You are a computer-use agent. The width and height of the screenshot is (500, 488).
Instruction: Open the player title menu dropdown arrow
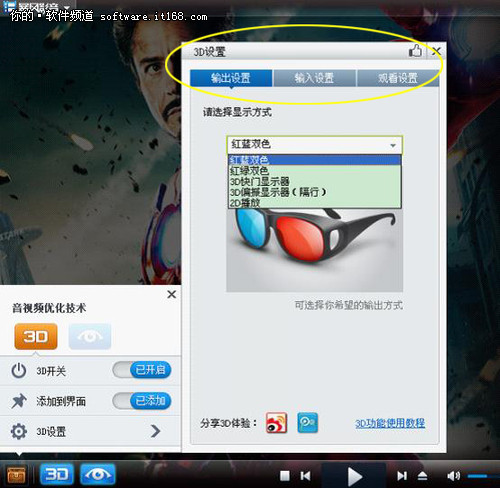[67, 7]
